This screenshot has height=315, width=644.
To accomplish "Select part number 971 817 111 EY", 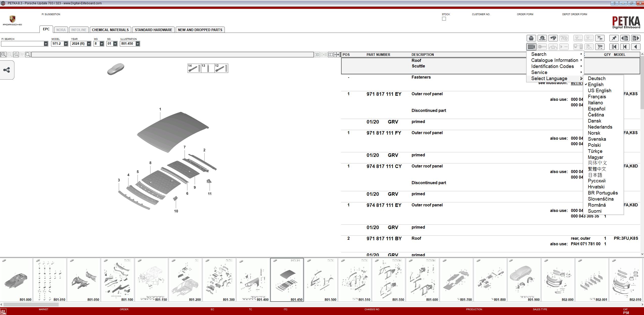I will (384, 94).
